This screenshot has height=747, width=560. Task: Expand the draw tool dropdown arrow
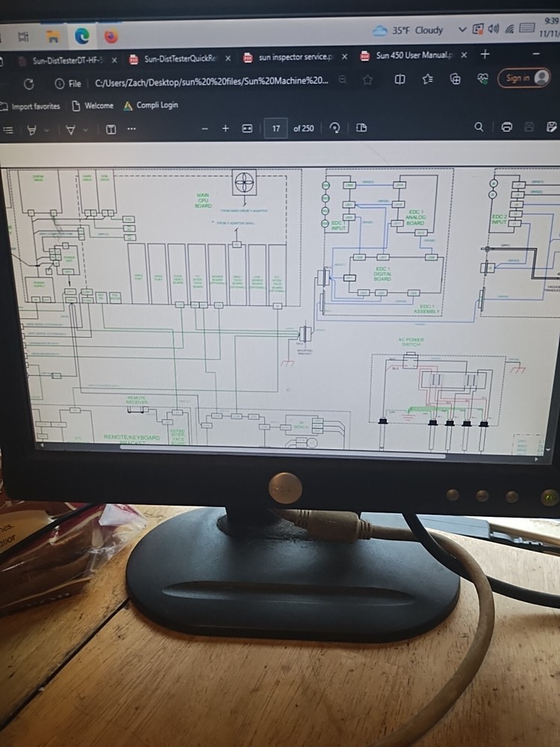pos(85,129)
